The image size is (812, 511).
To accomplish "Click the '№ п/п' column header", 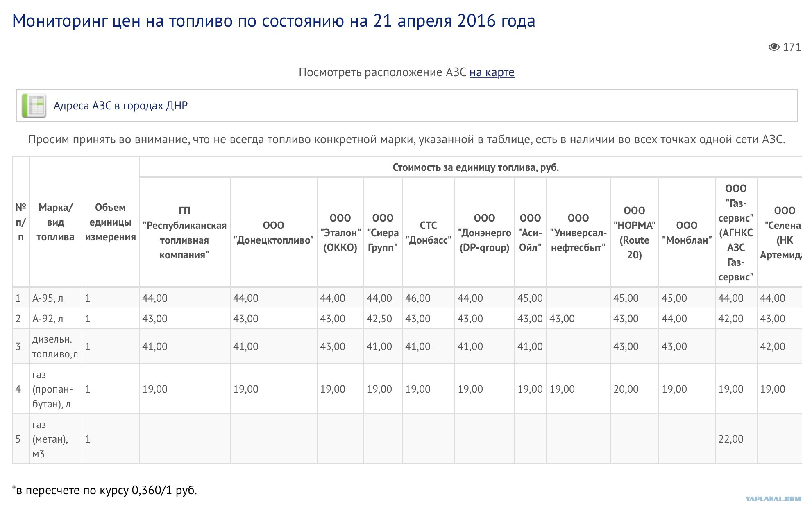I will click(x=21, y=222).
